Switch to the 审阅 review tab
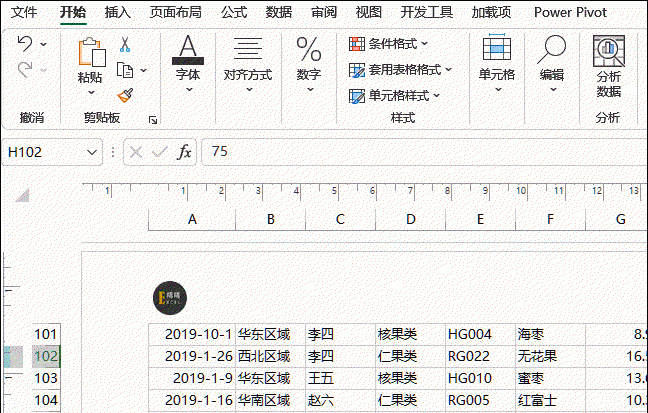The image size is (648, 413). pyautogui.click(x=324, y=12)
